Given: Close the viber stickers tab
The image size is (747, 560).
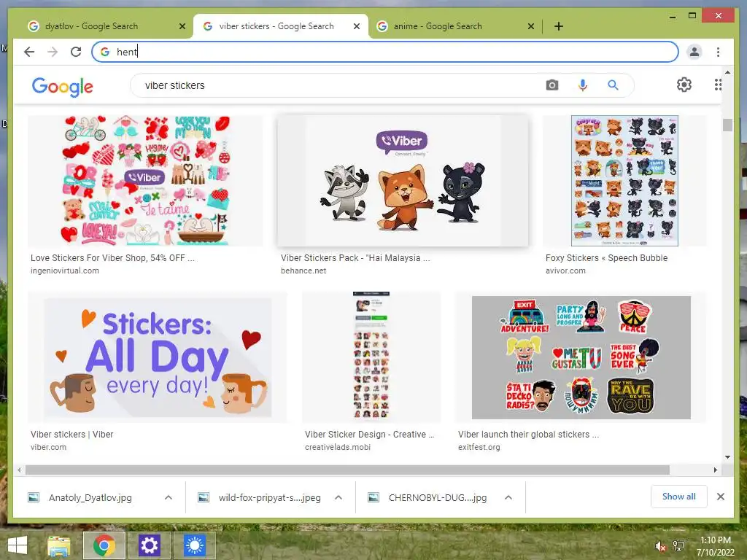Looking at the screenshot, I should [356, 27].
